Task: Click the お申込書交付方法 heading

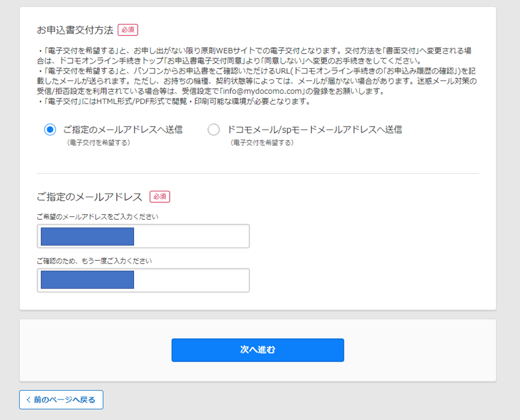Action: [75, 30]
